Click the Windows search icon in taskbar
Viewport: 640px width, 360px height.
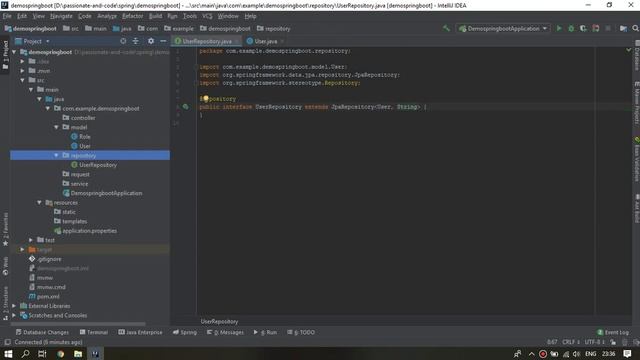pyautogui.click(x=25, y=354)
